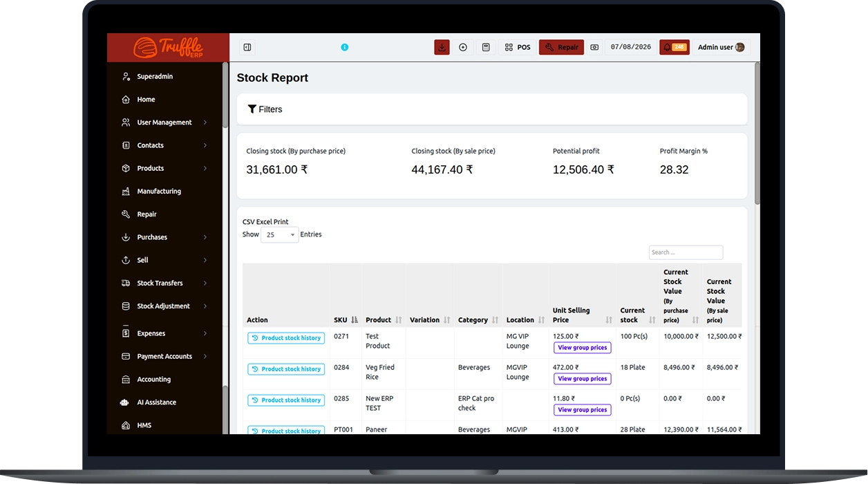Click the Sell upload-arrow icon

[x=126, y=260]
